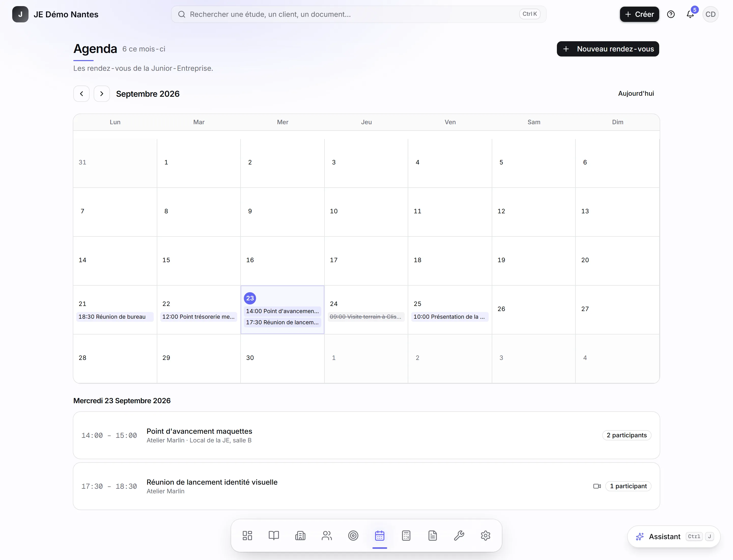Click Nouveau rendez-vous button
Image resolution: width=733 pixels, height=560 pixels.
click(608, 49)
